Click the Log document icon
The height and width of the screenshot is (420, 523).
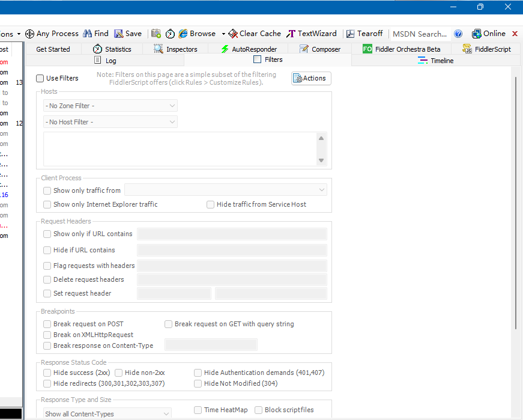coord(97,60)
